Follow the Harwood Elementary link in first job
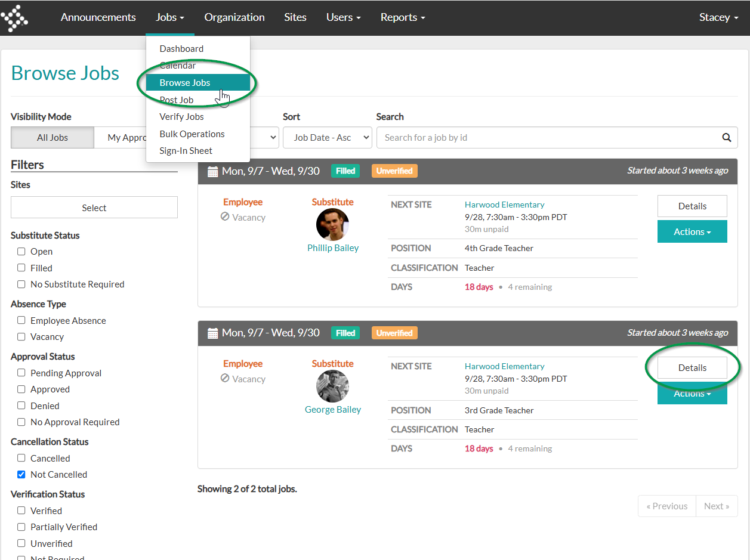 point(504,205)
